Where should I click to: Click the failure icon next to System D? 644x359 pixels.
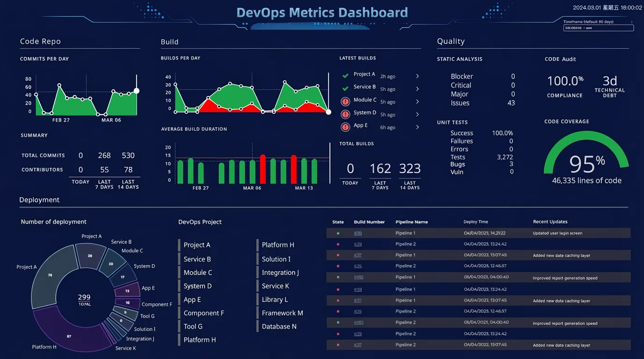pyautogui.click(x=345, y=114)
